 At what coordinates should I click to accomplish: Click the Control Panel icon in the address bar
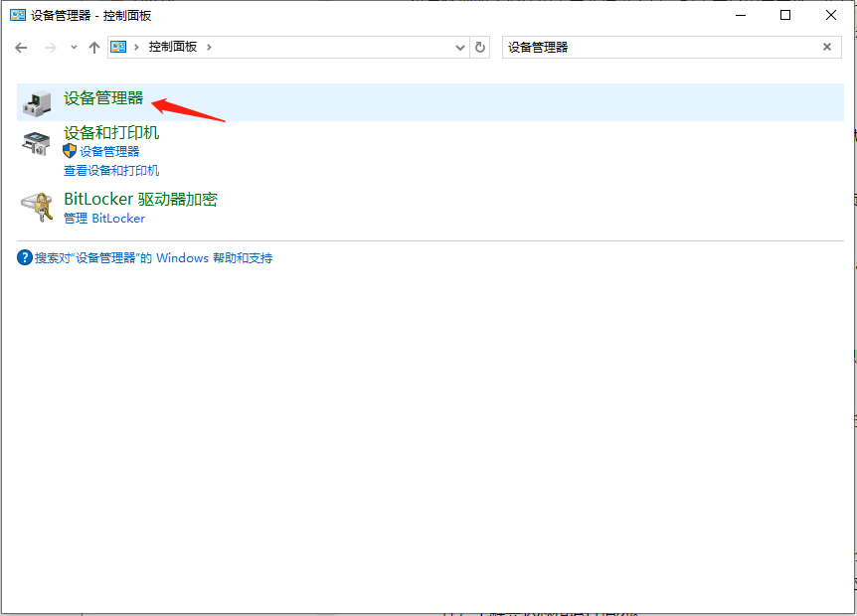coord(119,46)
